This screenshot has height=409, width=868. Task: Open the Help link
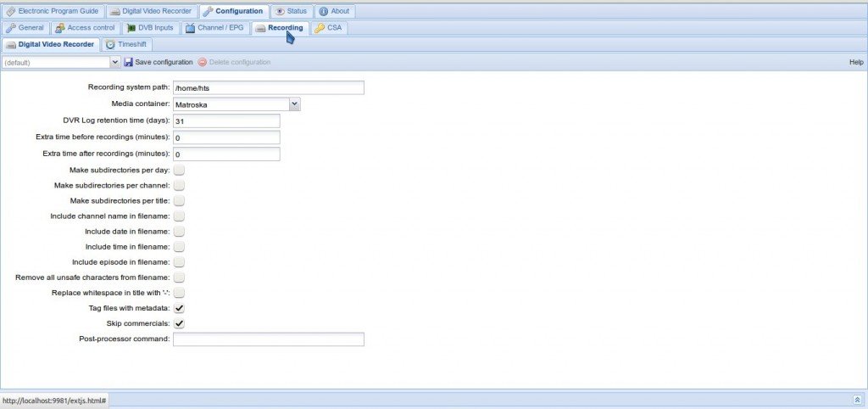856,62
